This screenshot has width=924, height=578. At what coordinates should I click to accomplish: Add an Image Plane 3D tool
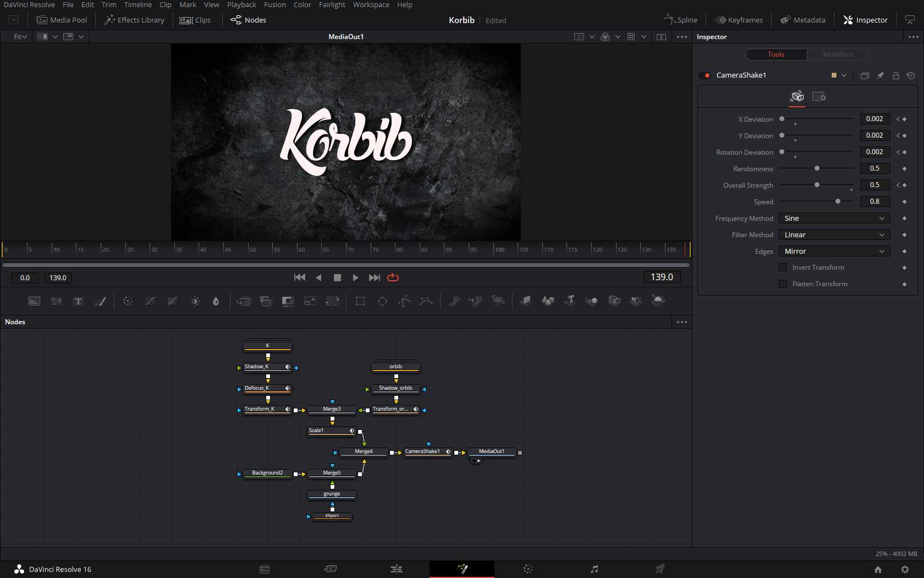coord(526,301)
